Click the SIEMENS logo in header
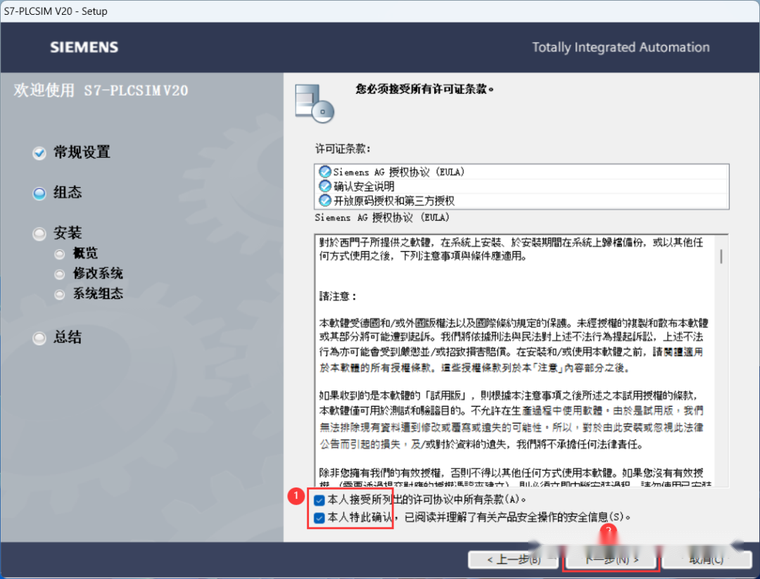 point(84,47)
